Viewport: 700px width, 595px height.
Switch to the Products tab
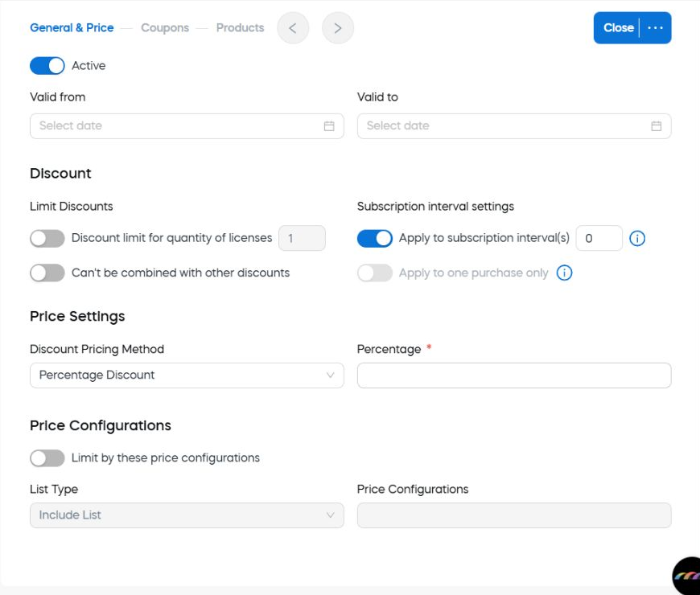[x=241, y=27]
